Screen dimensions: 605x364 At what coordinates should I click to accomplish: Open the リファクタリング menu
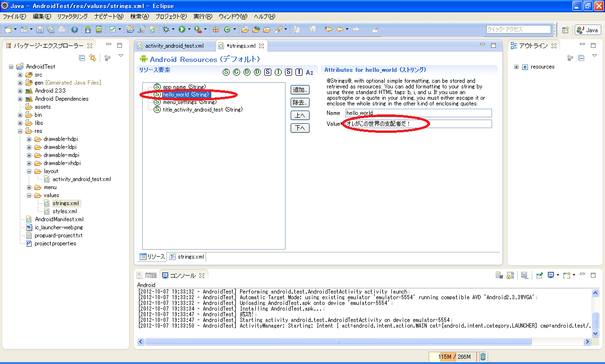[72, 17]
